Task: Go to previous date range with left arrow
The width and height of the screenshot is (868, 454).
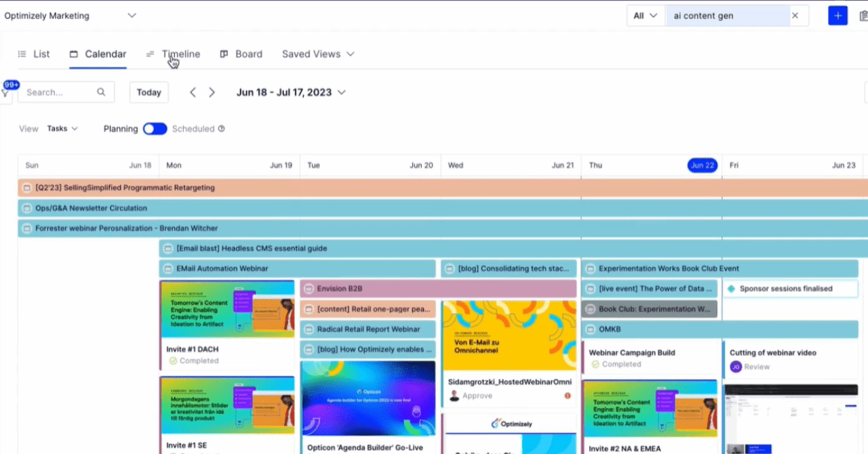Action: pyautogui.click(x=193, y=92)
